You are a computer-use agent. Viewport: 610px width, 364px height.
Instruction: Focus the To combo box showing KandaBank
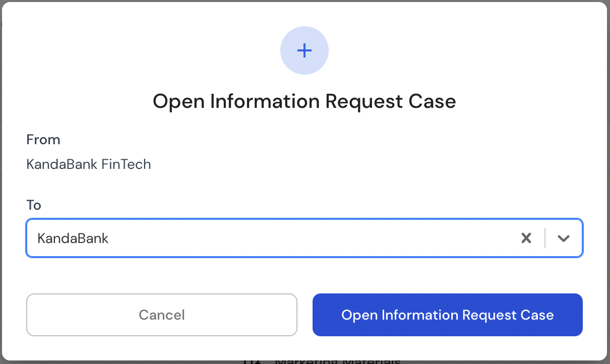(304, 238)
